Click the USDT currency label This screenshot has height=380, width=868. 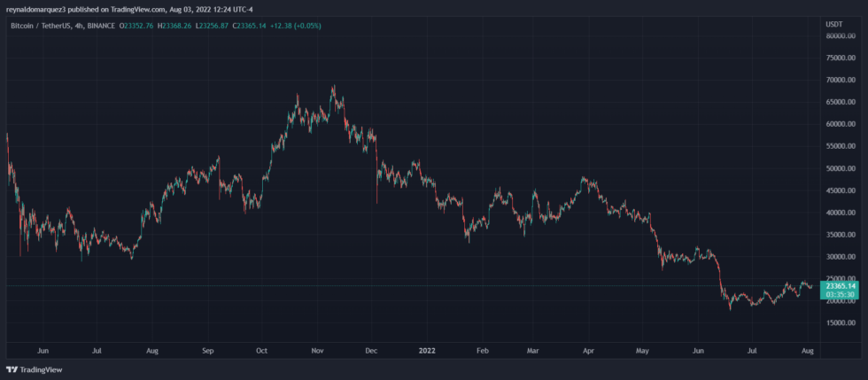(x=833, y=25)
